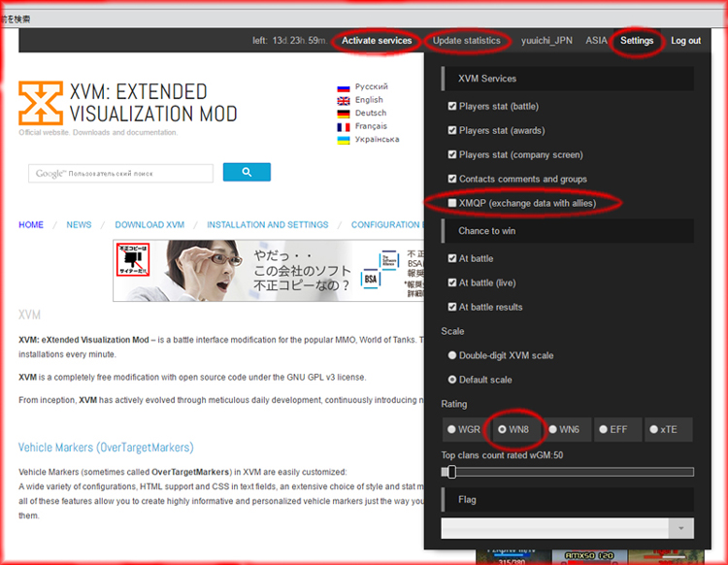This screenshot has height=565, width=728.
Task: Click the left: 13d. 23h. 59m. text
Action: (x=289, y=41)
